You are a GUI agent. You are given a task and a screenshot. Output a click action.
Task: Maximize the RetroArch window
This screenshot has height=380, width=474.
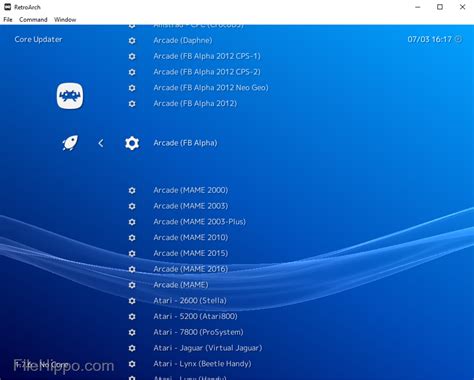click(440, 7)
